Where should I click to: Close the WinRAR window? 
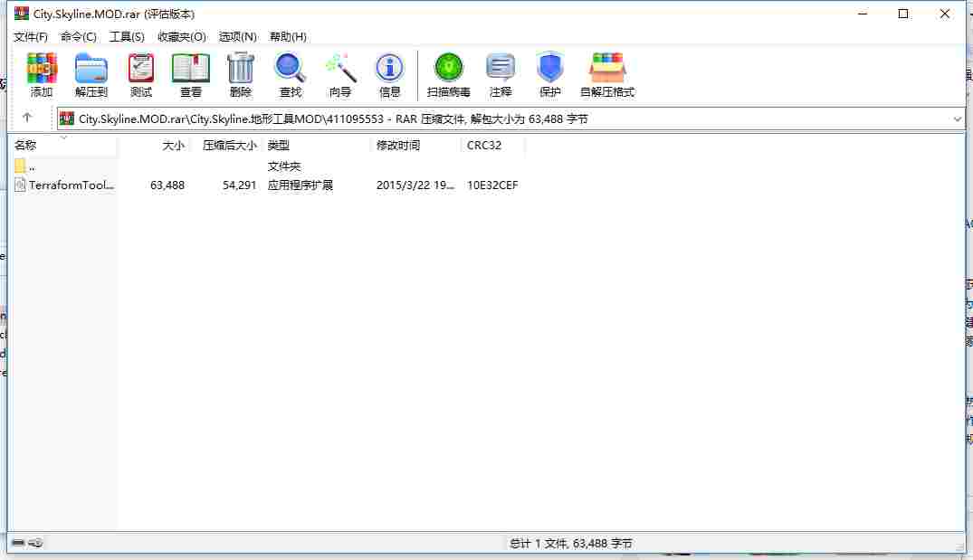944,14
